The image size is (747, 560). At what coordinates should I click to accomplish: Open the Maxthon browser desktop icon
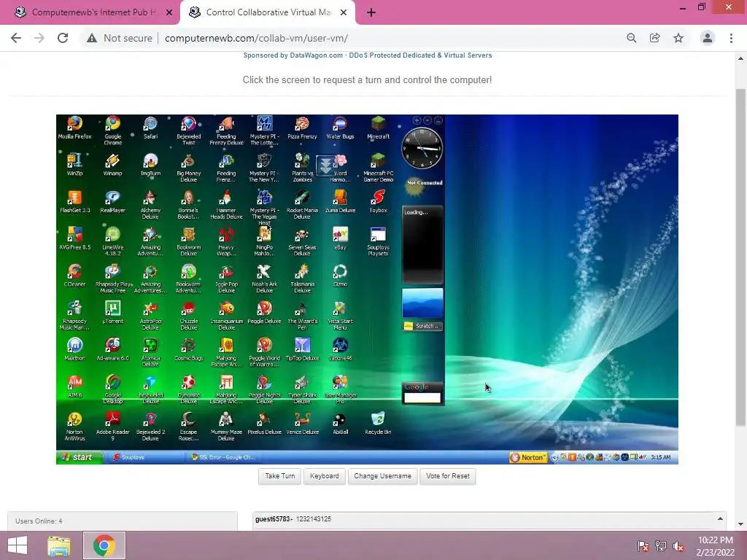[x=75, y=349]
